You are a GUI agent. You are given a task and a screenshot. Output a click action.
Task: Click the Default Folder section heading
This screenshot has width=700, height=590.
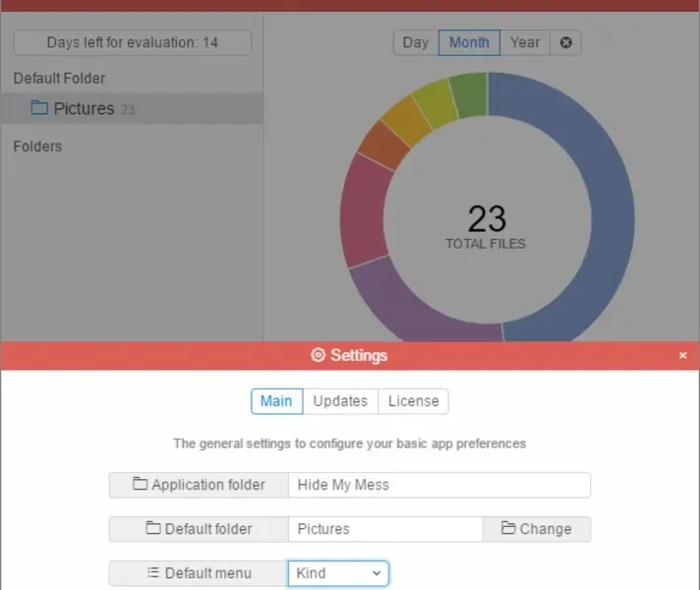59,78
